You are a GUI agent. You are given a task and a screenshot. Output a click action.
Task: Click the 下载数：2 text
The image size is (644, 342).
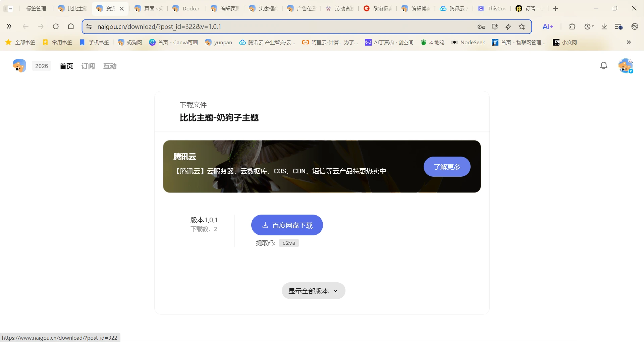point(204,229)
